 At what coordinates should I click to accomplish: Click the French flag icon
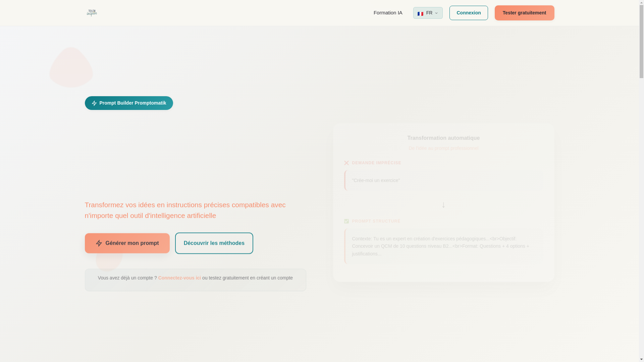point(420,13)
